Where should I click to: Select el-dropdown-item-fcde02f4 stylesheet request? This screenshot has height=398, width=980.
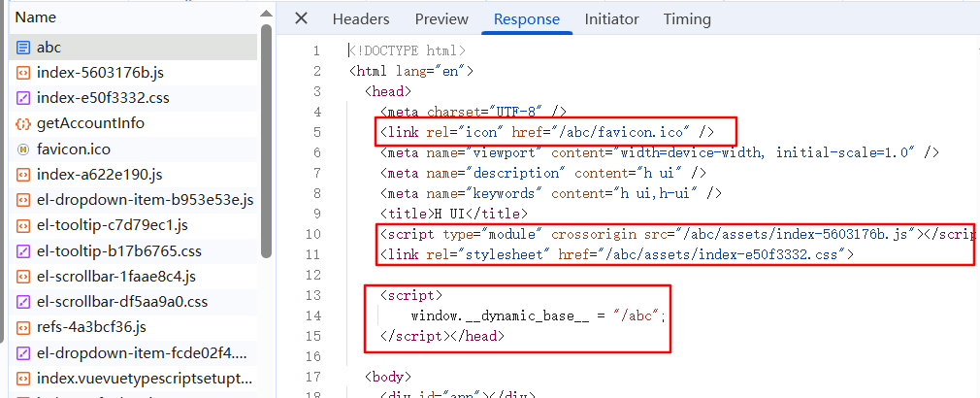(x=134, y=353)
